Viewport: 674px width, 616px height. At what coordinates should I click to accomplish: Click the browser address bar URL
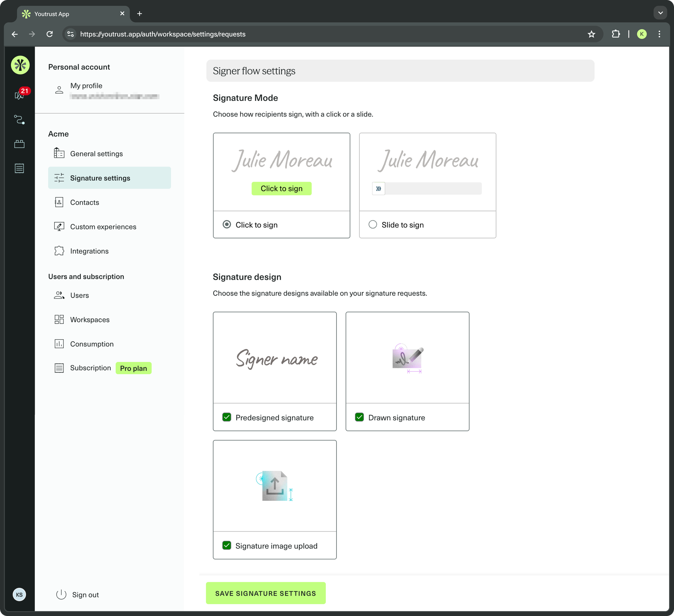pyautogui.click(x=163, y=34)
